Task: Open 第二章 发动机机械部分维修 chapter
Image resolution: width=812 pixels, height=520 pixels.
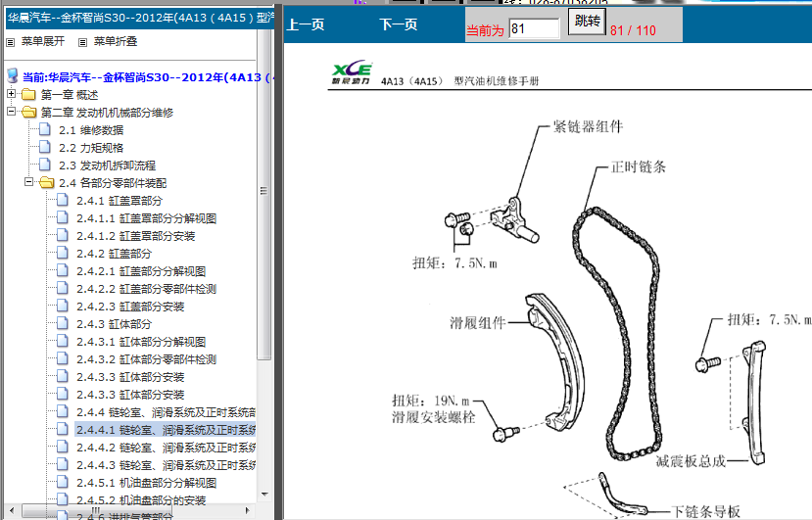Action: click(x=107, y=113)
